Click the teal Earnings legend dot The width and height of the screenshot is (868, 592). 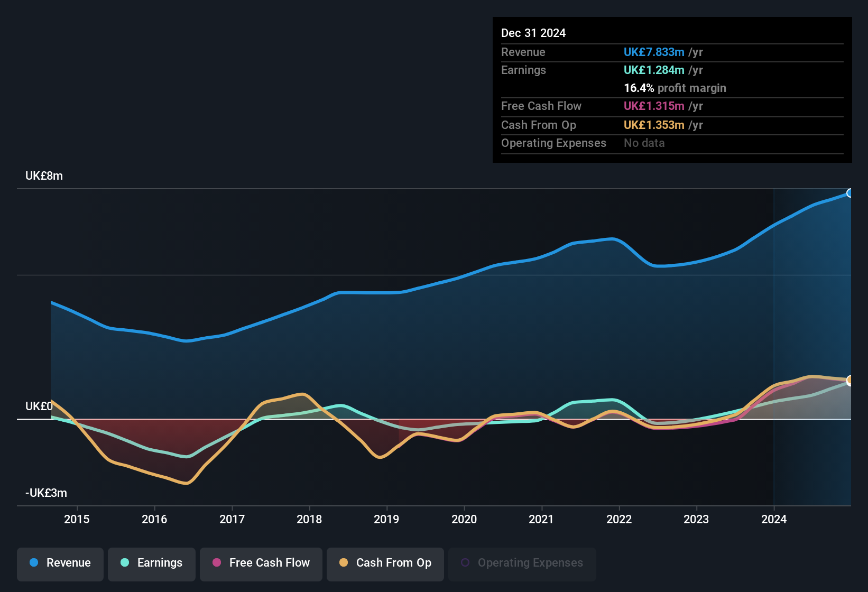[x=125, y=562]
